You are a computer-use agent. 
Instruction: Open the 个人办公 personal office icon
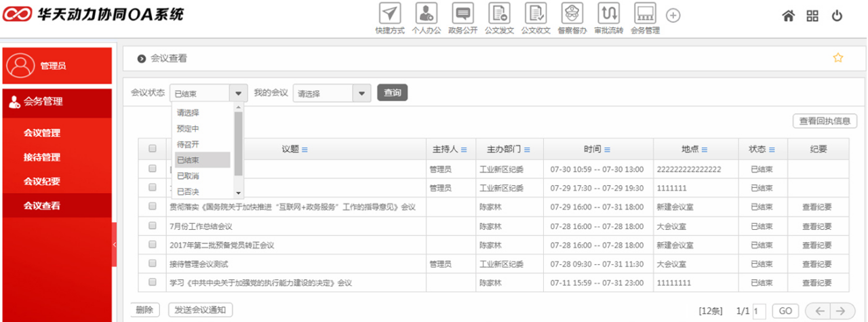point(426,14)
